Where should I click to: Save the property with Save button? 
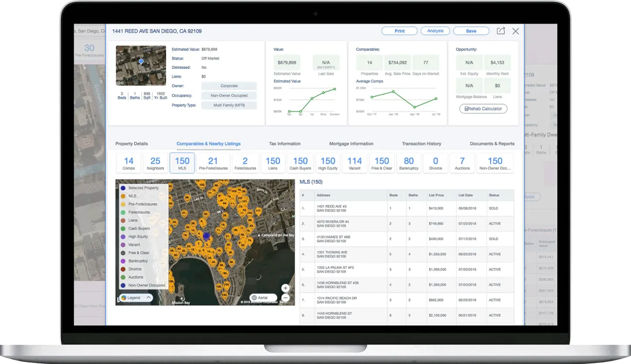(x=471, y=31)
